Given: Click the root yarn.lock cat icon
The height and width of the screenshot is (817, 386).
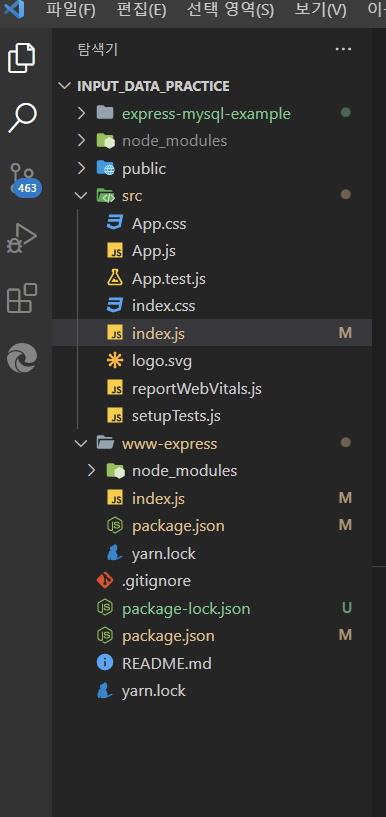Looking at the screenshot, I should pyautogui.click(x=105, y=690).
